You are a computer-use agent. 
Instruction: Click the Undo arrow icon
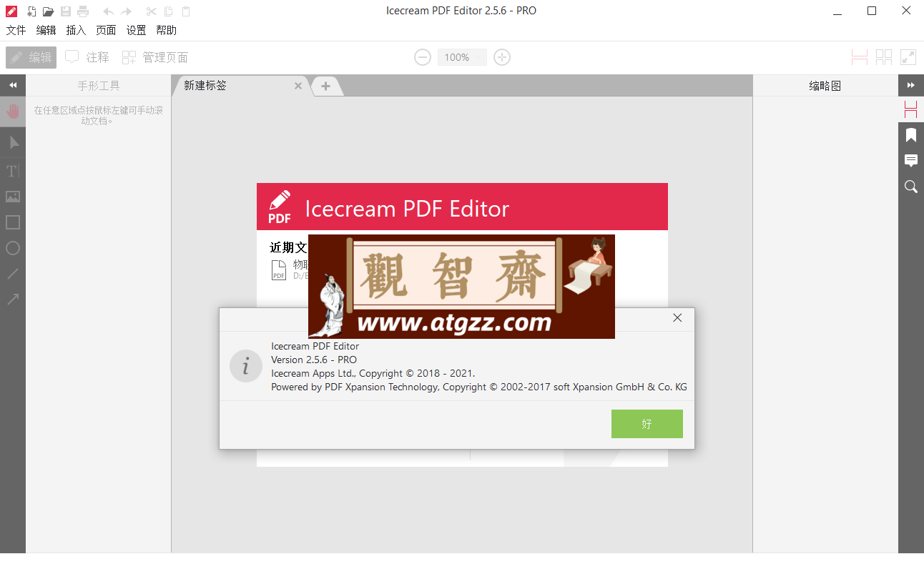[x=109, y=11]
